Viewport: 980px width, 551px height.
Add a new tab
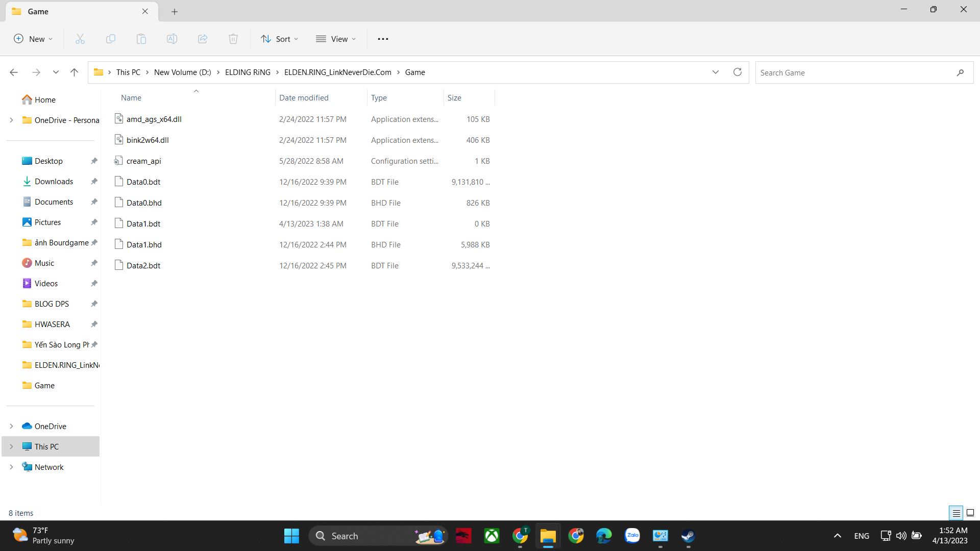pos(175,11)
